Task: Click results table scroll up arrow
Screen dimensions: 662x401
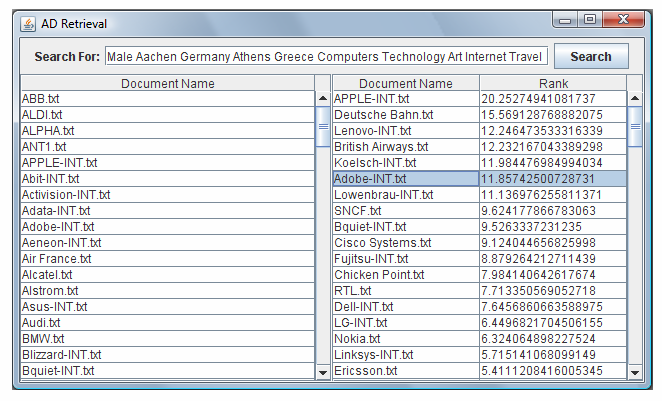Action: [x=635, y=99]
